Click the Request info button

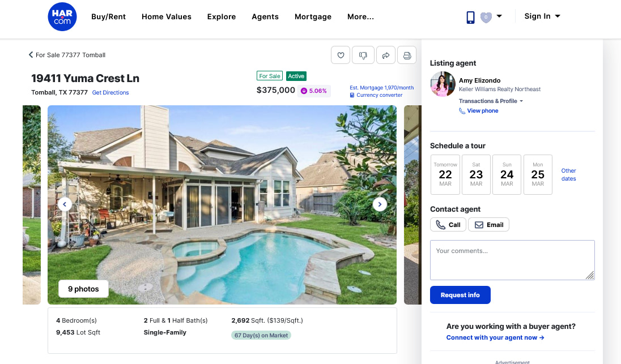tap(460, 295)
